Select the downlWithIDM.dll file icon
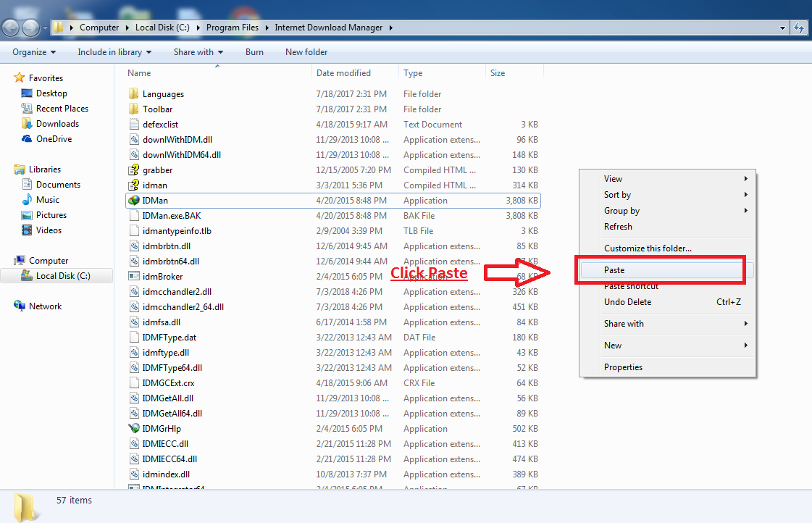The height and width of the screenshot is (523, 812). (133, 139)
